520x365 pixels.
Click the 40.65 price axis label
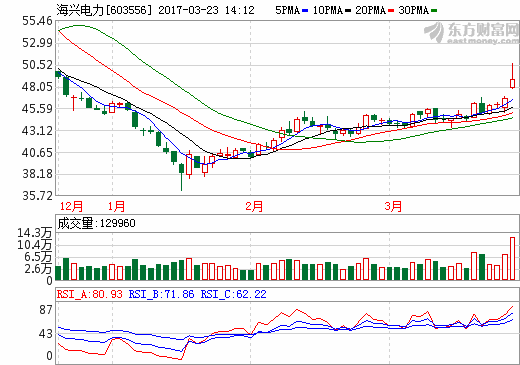tap(37, 153)
